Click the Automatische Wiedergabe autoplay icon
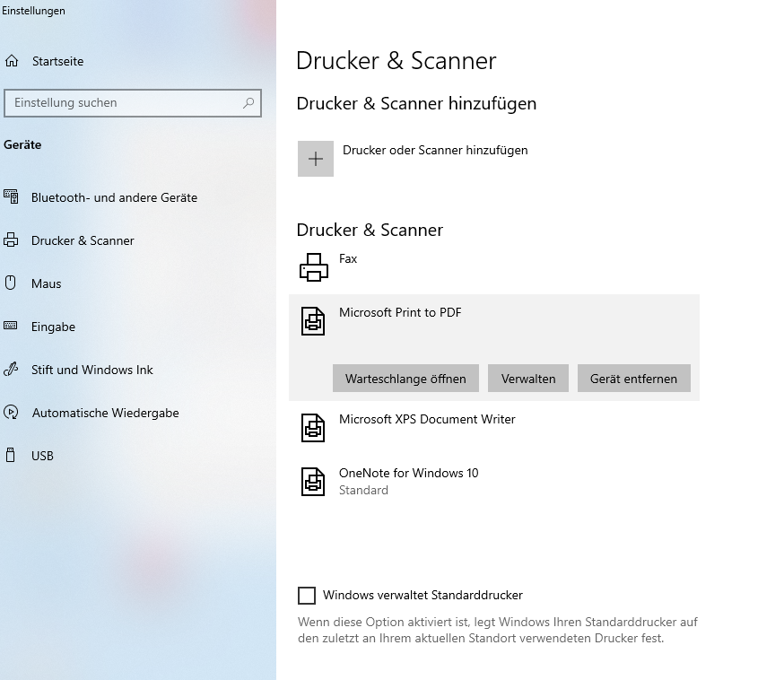The width and height of the screenshot is (784, 680). [11, 412]
